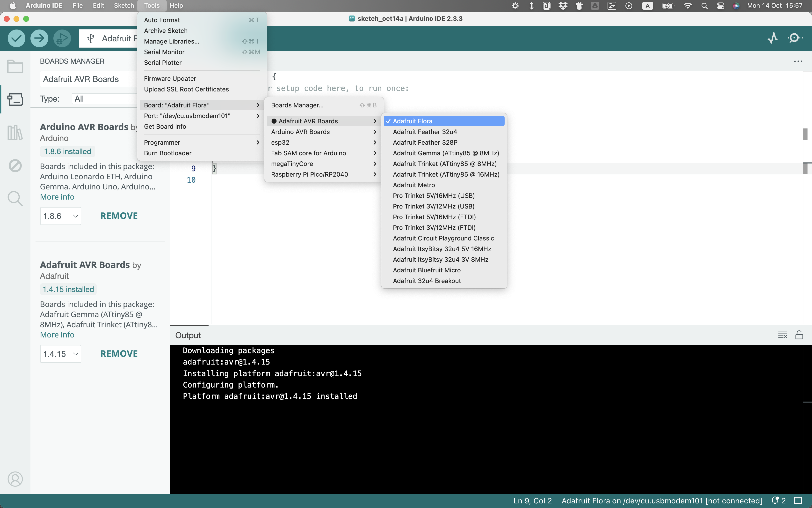Select the checked Adafruit Flora board
This screenshot has width=812, height=508.
[444, 121]
